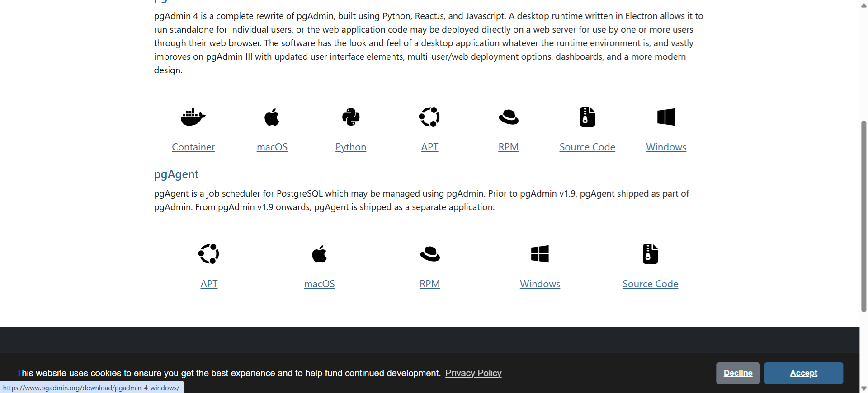Image resolution: width=868 pixels, height=393 pixels.
Task: Click the Apple icon under pgAdmin 4
Action: [x=272, y=117]
